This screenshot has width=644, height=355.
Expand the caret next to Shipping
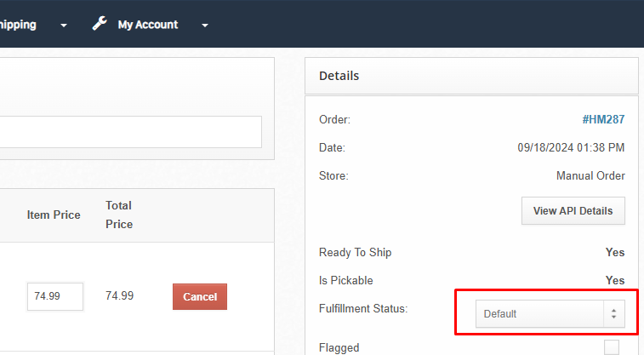click(x=63, y=25)
